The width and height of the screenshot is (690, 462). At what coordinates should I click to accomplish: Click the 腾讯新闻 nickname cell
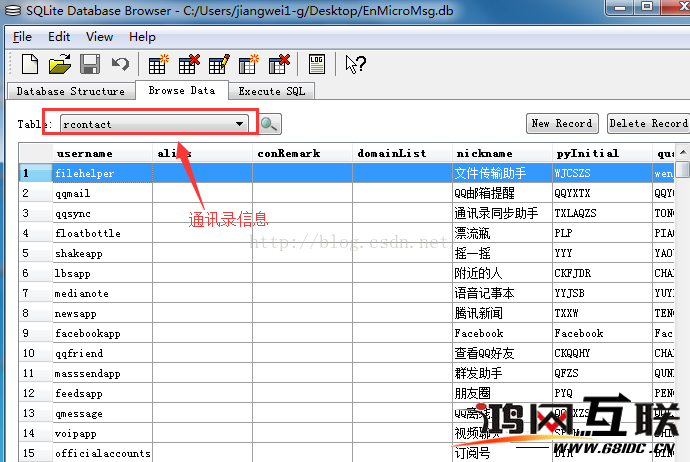click(502, 313)
